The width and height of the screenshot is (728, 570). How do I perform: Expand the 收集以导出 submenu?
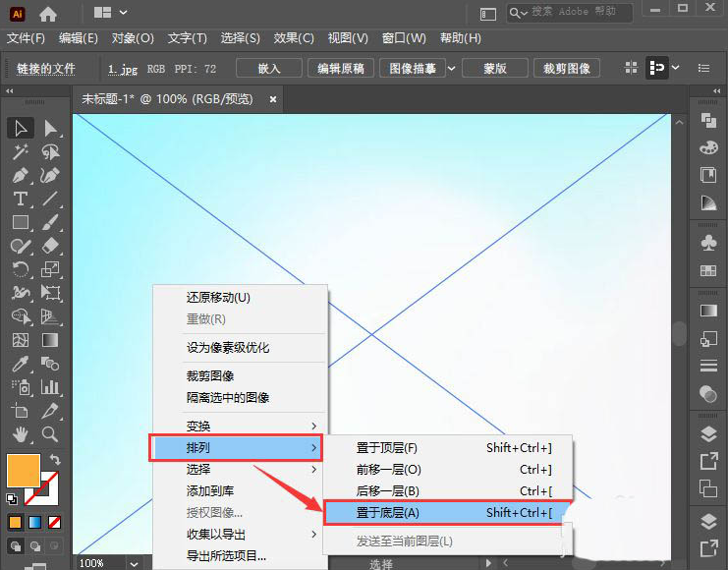coord(242,535)
